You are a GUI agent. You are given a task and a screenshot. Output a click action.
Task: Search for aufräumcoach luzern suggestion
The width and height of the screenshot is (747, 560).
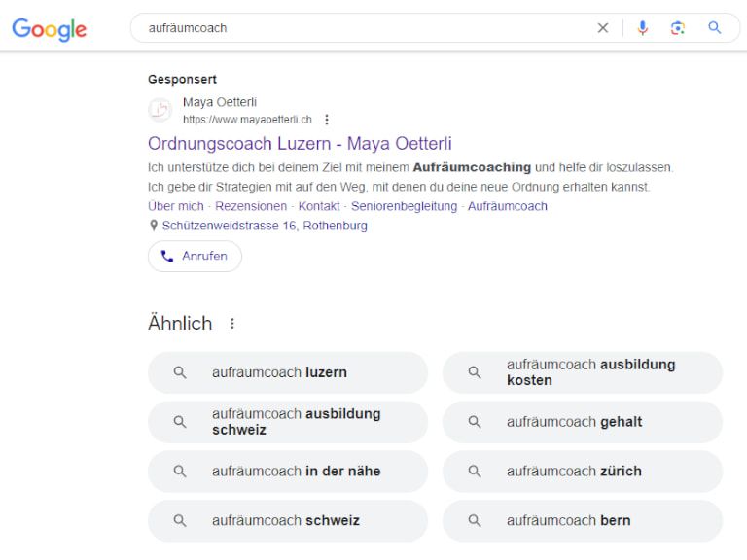click(288, 372)
